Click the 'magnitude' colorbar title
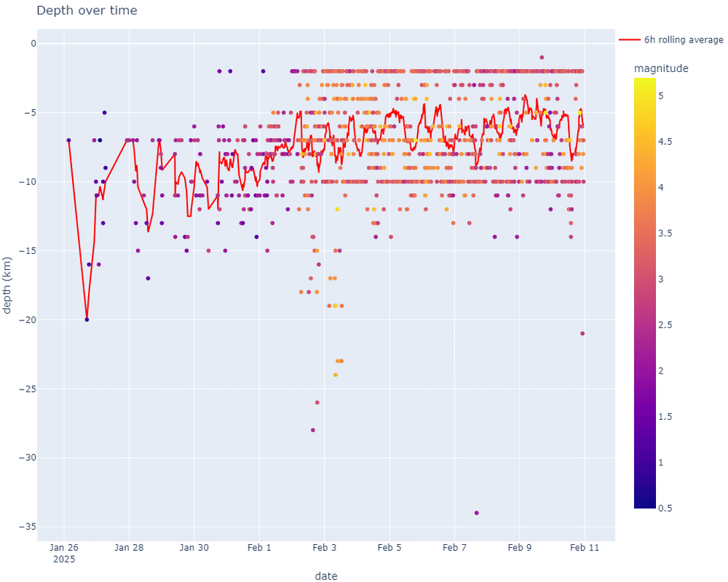 661,68
